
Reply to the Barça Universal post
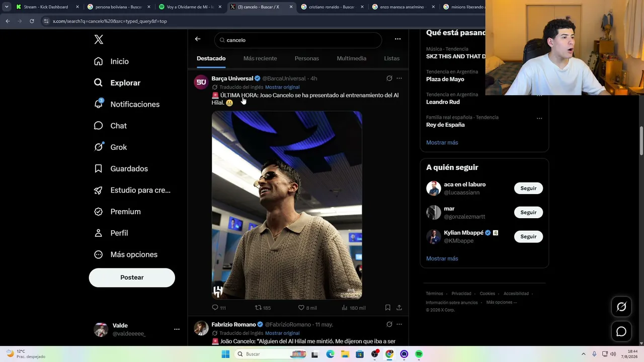(x=219, y=308)
